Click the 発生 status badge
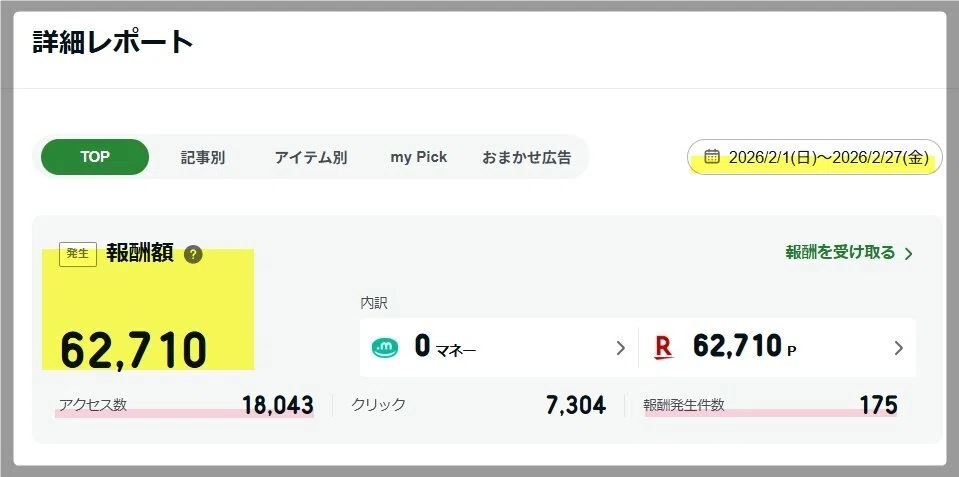This screenshot has width=959, height=477. (x=77, y=254)
